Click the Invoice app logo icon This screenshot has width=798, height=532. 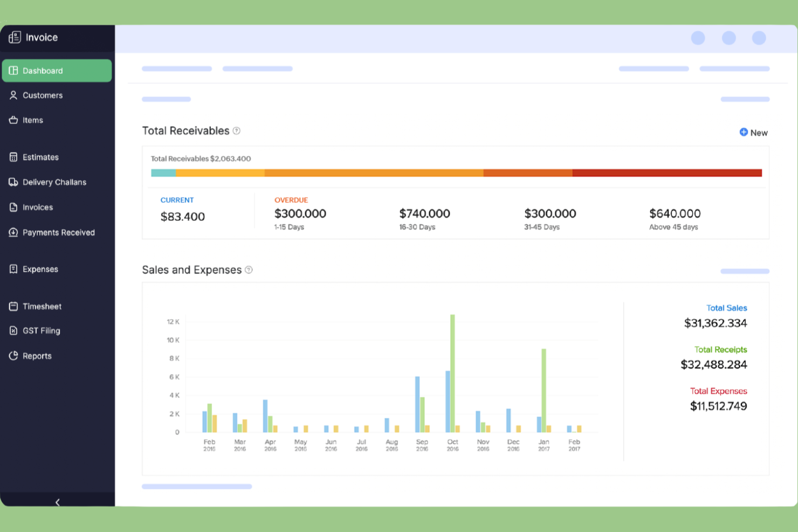tap(15, 37)
